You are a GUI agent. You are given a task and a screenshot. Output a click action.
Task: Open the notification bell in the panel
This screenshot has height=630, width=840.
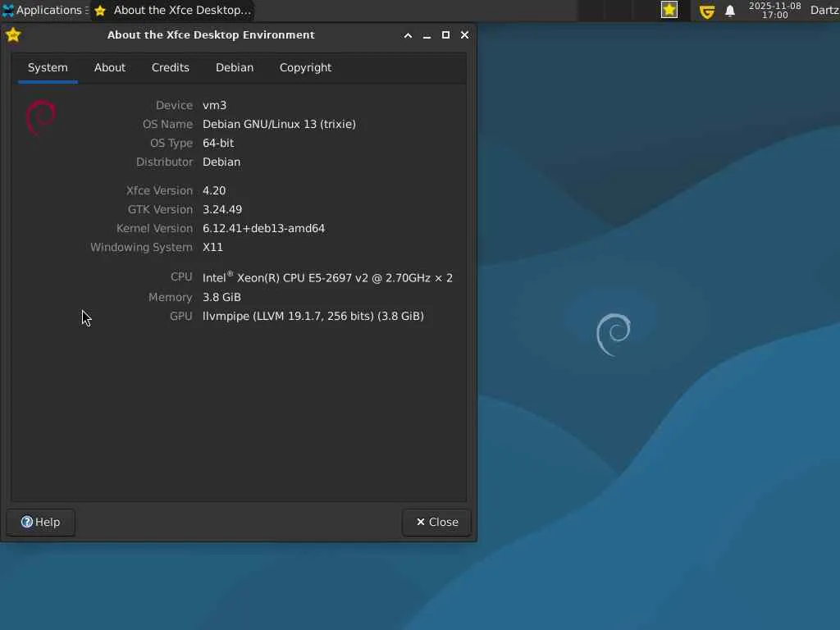click(x=729, y=11)
